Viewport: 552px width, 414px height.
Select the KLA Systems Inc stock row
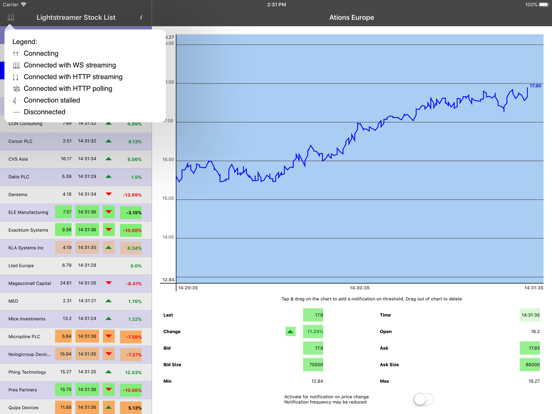[76, 248]
